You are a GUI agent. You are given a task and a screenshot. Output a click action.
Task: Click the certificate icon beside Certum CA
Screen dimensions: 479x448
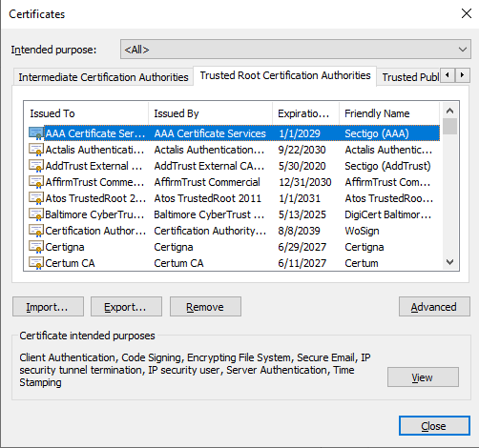(x=36, y=263)
